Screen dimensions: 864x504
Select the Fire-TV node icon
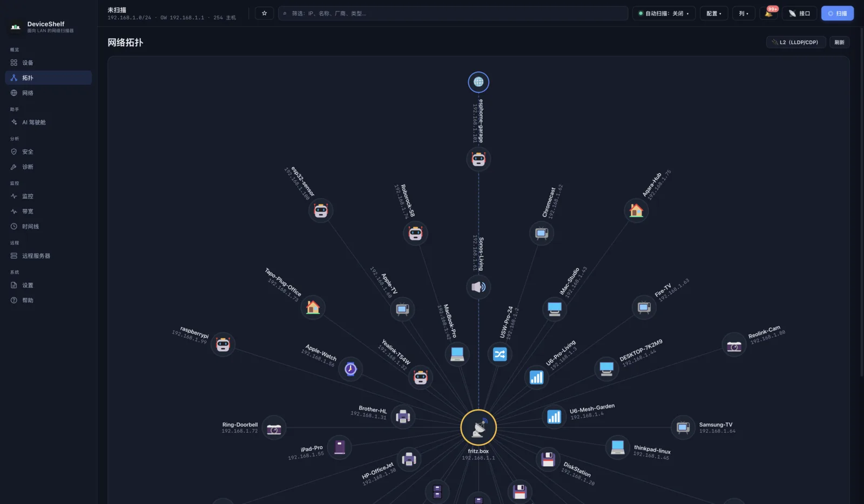point(644,308)
